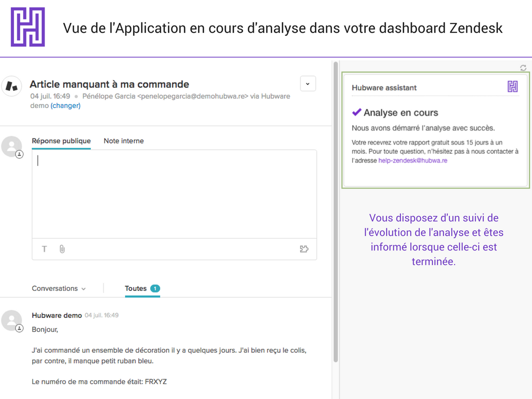Click the title Article manquant à ma commande
Image resolution: width=532 pixels, height=399 pixels.
click(109, 84)
